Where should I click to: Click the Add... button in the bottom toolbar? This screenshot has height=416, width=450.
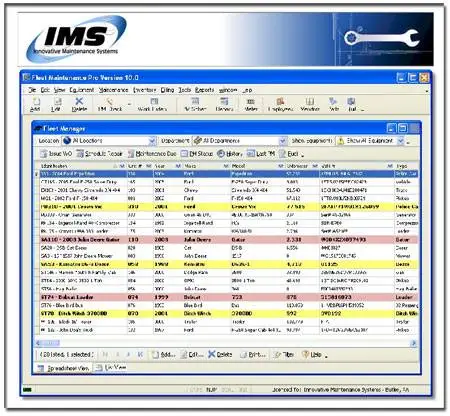[163, 355]
